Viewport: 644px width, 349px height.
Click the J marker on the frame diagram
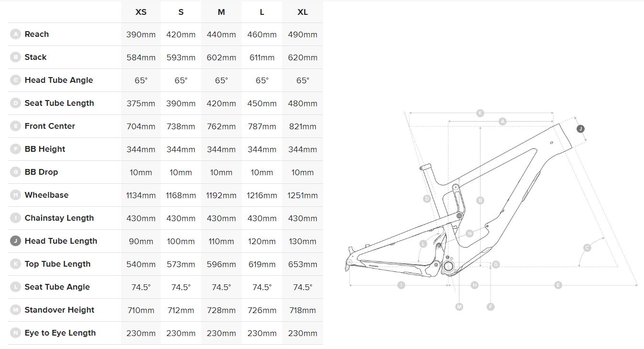(x=580, y=129)
